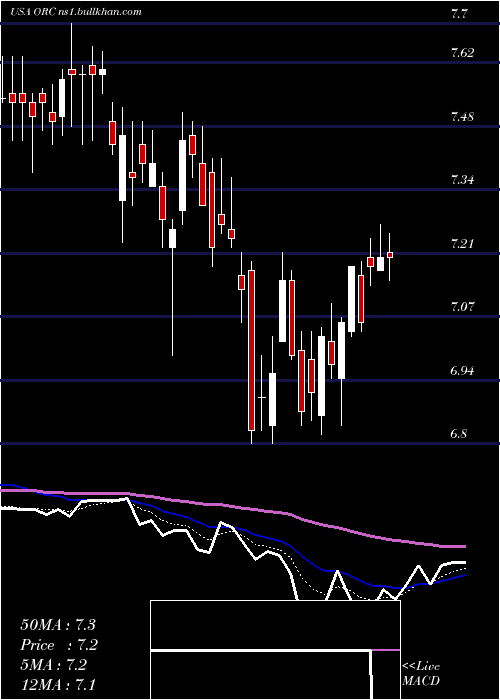
Task: Click the 'Price : 7.2' readout
Action: (x=59, y=645)
